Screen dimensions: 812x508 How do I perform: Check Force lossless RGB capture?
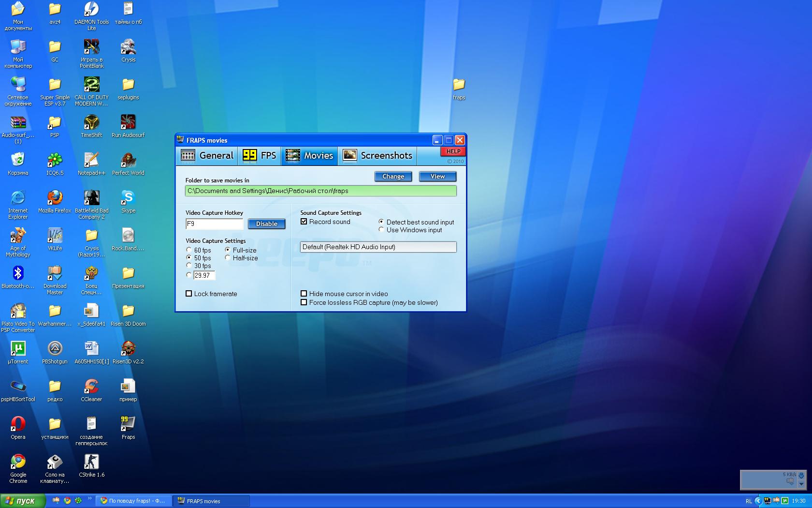coord(304,302)
